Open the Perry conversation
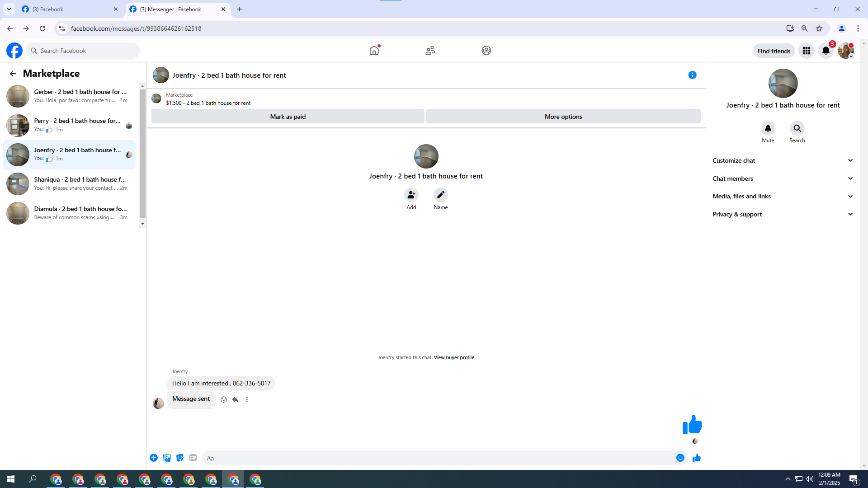868x488 pixels. [69, 125]
